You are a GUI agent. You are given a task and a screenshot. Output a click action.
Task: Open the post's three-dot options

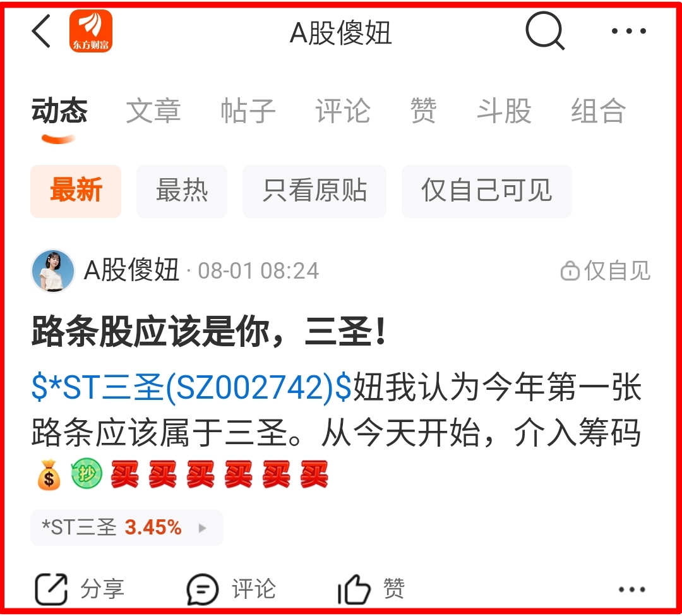pyautogui.click(x=631, y=589)
